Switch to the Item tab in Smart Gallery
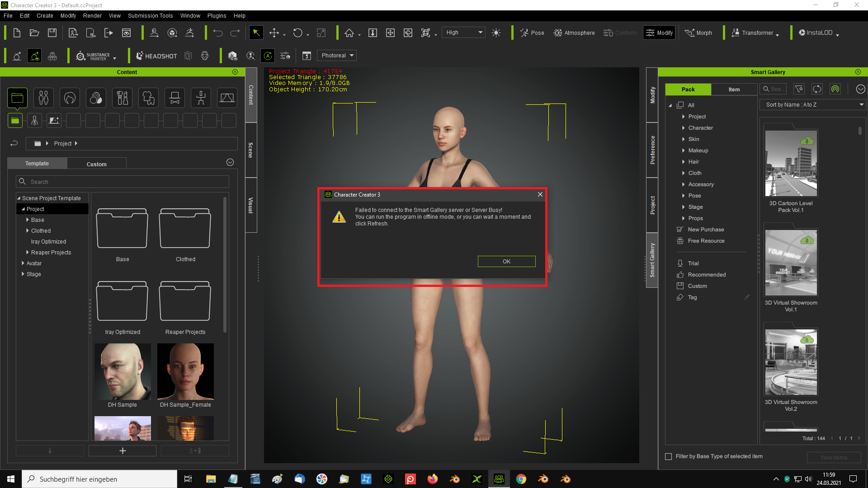This screenshot has width=868, height=488. tap(734, 89)
